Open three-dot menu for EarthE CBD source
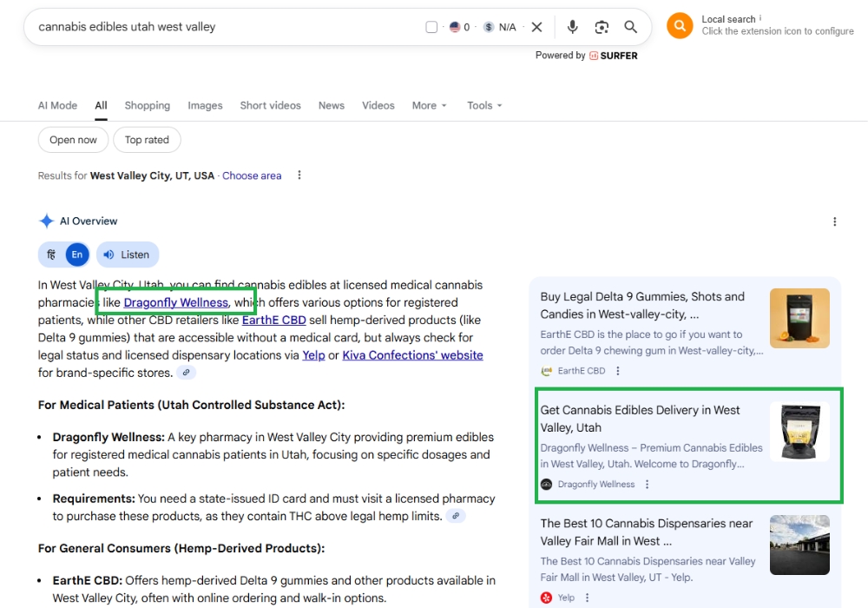 coord(618,371)
